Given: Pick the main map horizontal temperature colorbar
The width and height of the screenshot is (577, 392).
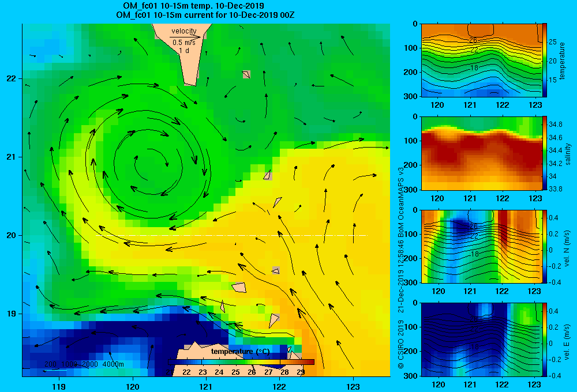Looking at the screenshot, I should point(241,362).
